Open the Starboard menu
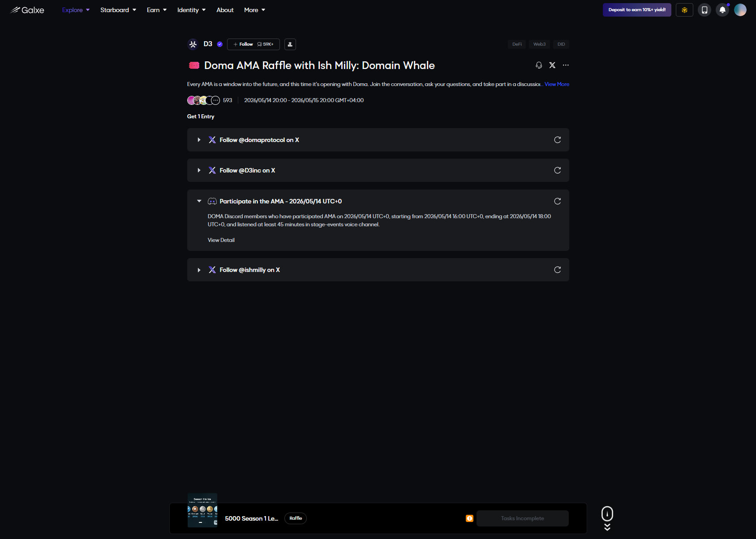 coord(118,10)
